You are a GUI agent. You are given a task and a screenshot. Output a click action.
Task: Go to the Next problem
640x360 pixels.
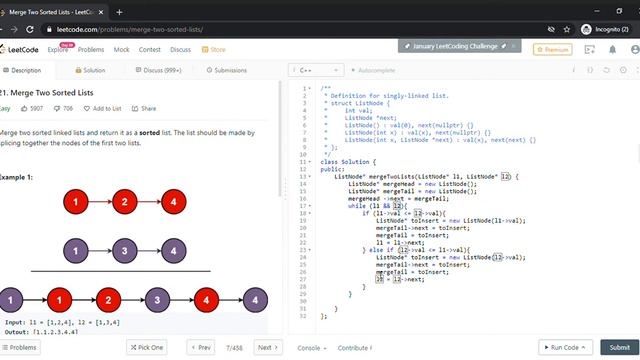(x=268, y=347)
